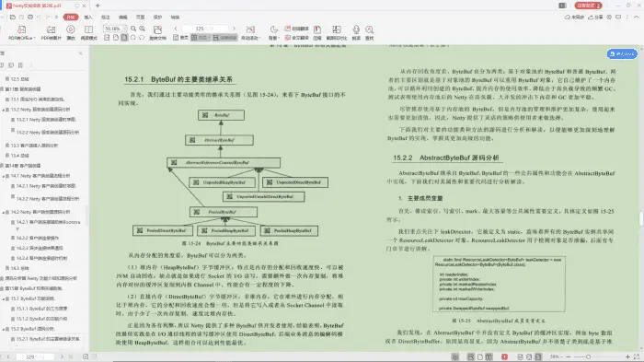This screenshot has height=362, width=644.
Task: Zoom out with the magnifier minus icon
Action: coord(133,29)
